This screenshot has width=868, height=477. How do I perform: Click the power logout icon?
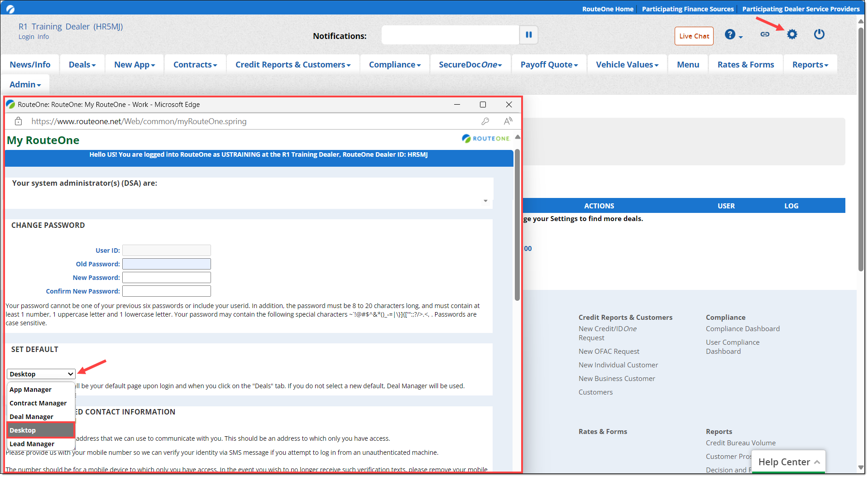[x=819, y=34]
